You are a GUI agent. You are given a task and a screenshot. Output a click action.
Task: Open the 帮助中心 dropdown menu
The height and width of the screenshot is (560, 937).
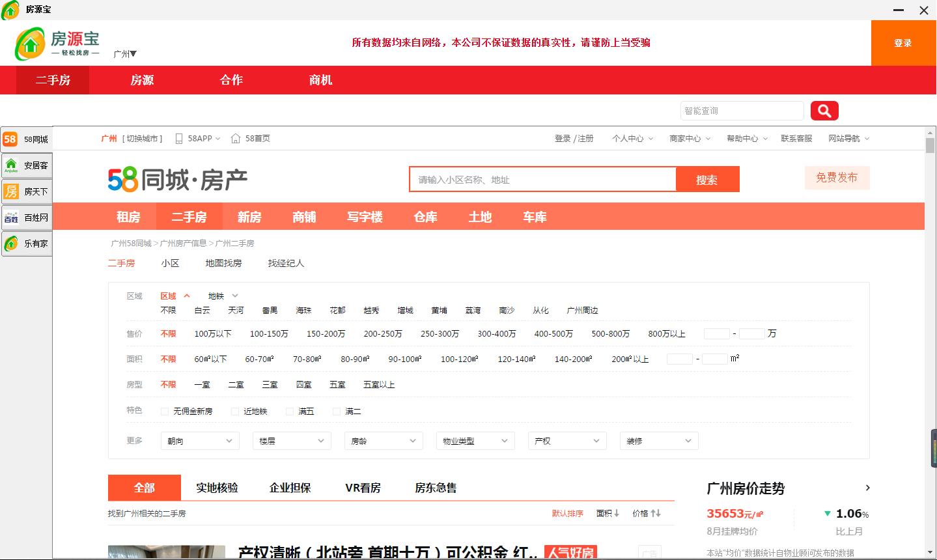747,139
